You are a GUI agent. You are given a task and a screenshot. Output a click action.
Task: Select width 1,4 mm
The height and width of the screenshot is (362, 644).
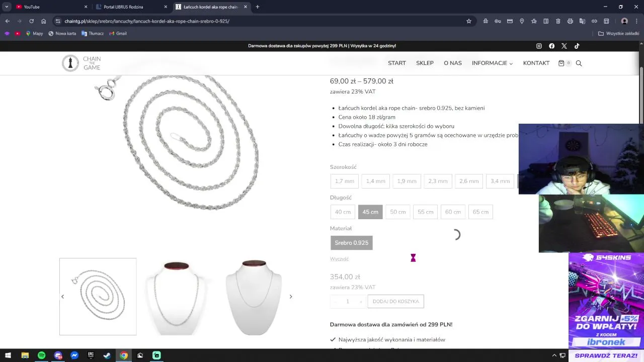click(x=376, y=181)
